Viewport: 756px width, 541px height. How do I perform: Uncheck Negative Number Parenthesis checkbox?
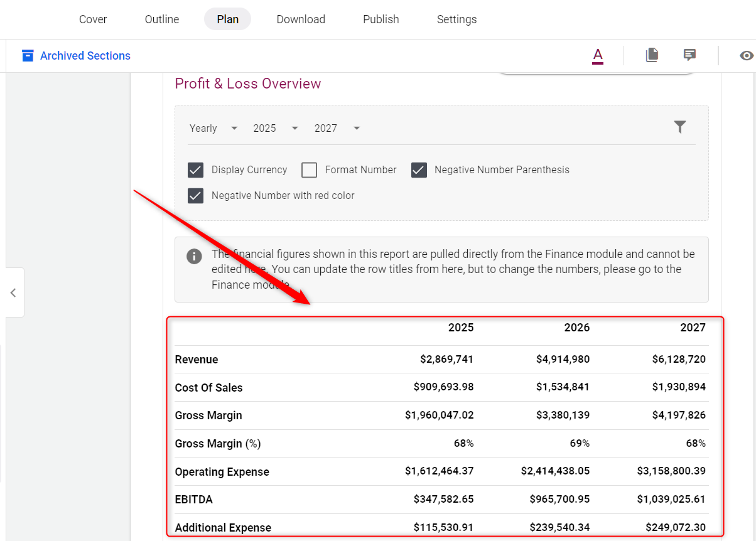pyautogui.click(x=419, y=170)
